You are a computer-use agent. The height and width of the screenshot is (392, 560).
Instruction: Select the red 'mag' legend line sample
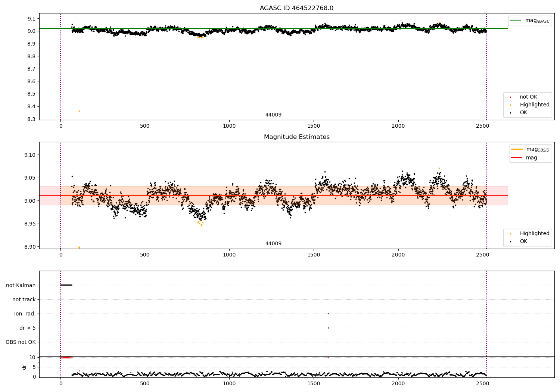coord(517,158)
